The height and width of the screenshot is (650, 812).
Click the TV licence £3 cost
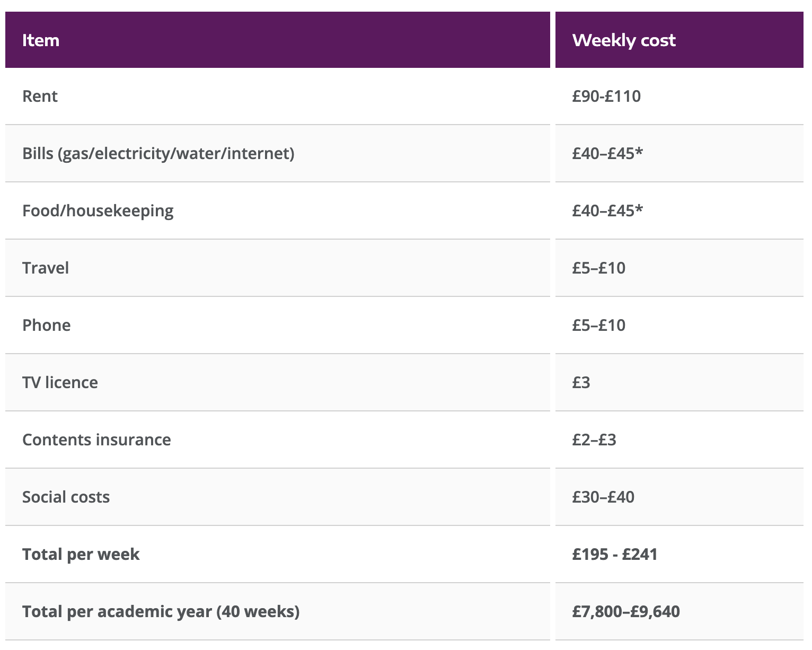coord(581,382)
